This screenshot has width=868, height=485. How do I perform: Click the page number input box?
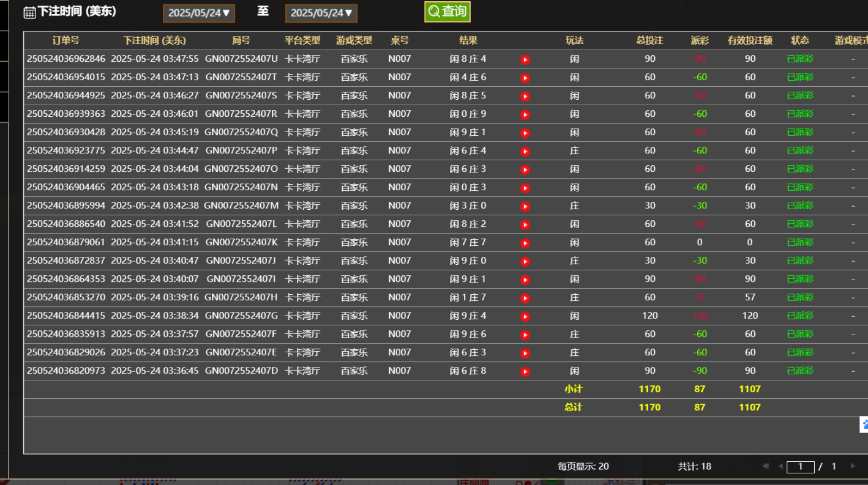coord(801,466)
